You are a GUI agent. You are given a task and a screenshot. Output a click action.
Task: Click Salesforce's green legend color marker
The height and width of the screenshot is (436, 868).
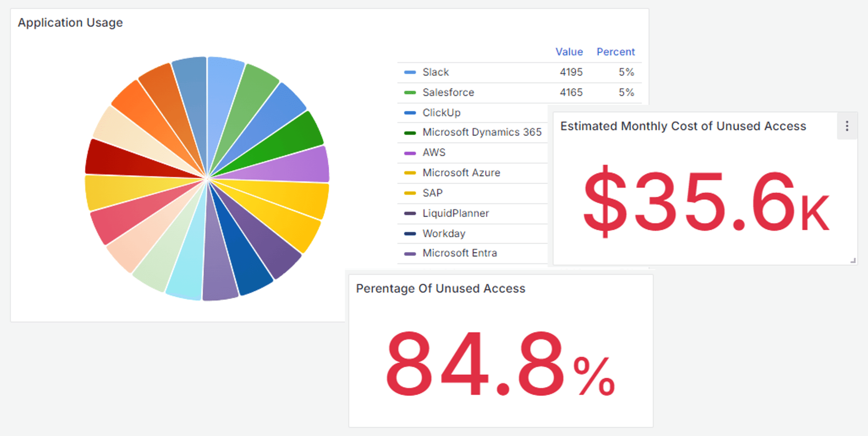tap(410, 92)
